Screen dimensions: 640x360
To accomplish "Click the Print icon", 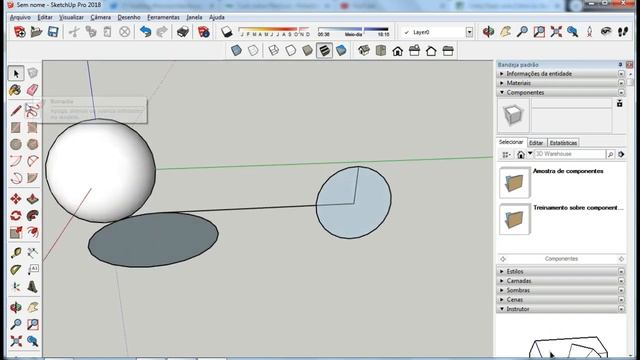I will (x=183, y=32).
